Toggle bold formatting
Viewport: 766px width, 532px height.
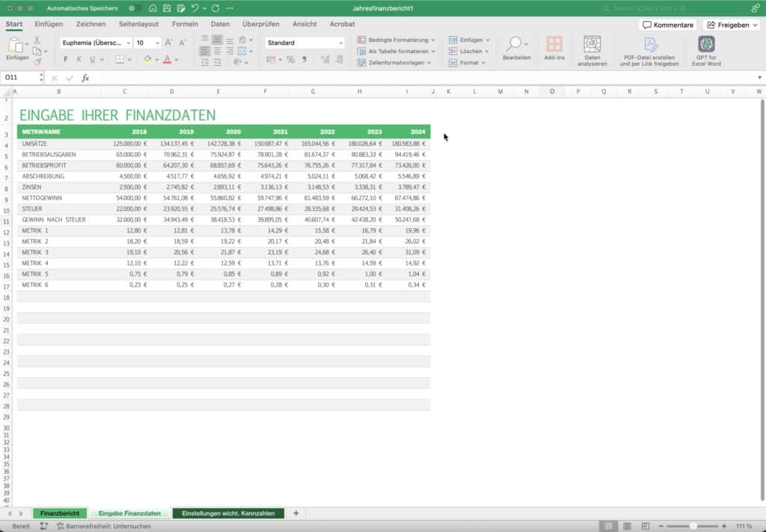point(66,60)
